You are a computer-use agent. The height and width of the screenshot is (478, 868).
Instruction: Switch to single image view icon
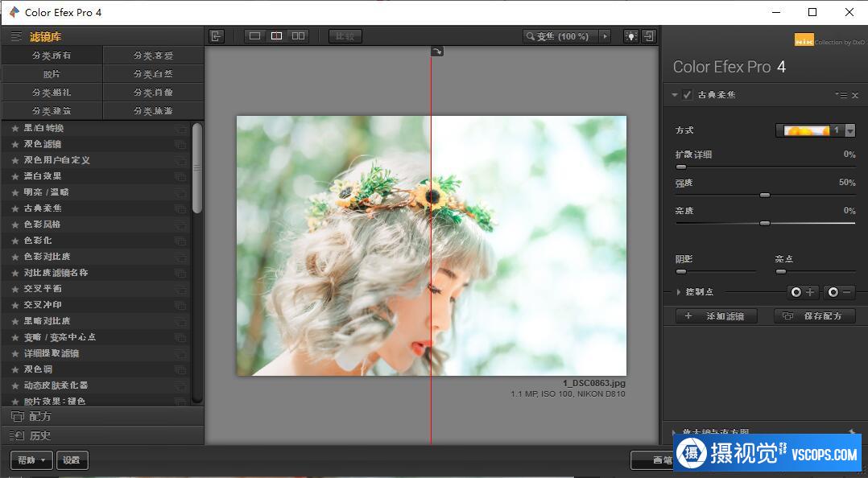point(255,36)
